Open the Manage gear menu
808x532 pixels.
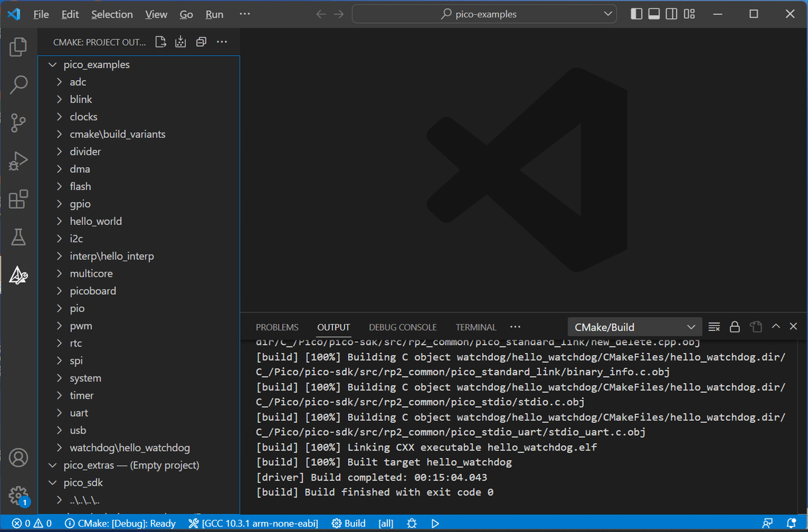[x=18, y=496]
